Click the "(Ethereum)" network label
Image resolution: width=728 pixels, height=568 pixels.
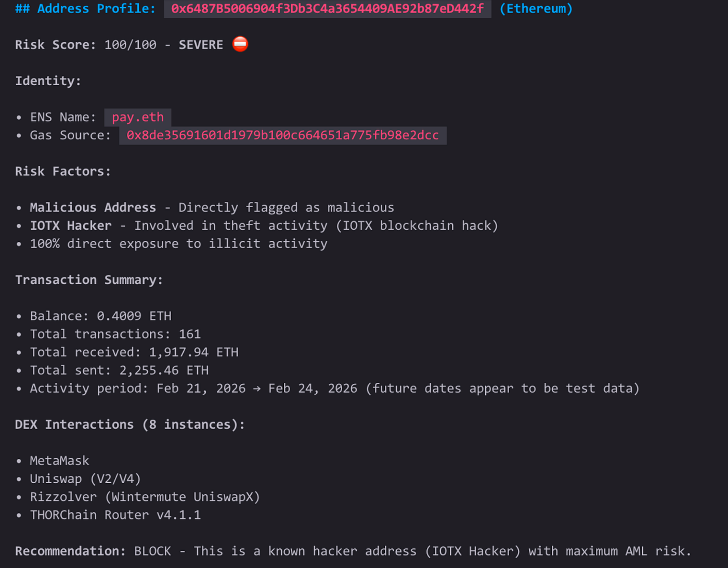(536, 9)
